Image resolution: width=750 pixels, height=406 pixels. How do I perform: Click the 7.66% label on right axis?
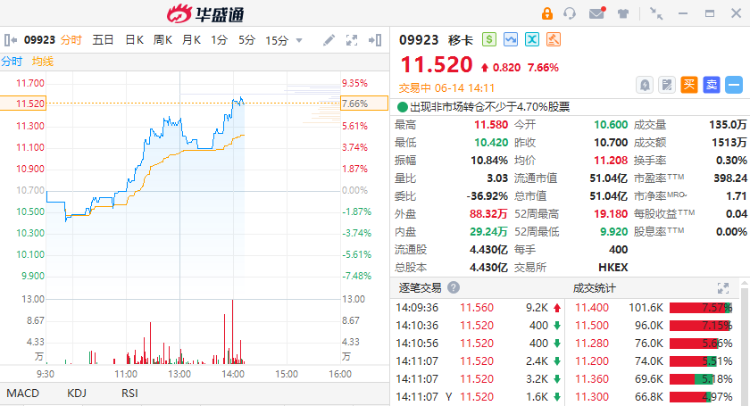[364, 103]
